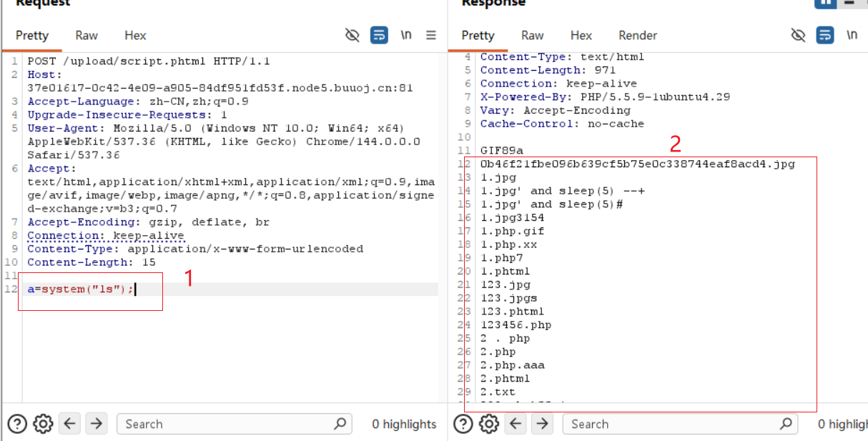The image size is (868, 441).
Task: Open search settings gear below Request panel
Action: (43, 424)
